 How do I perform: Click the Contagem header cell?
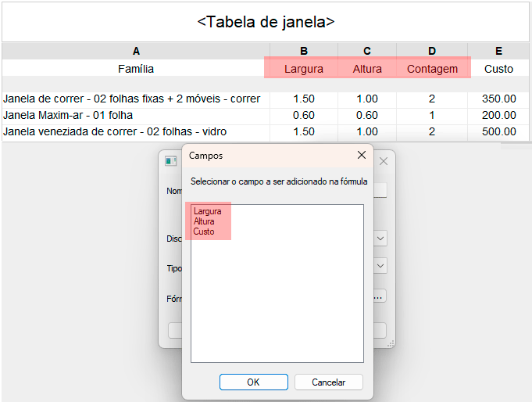432,69
